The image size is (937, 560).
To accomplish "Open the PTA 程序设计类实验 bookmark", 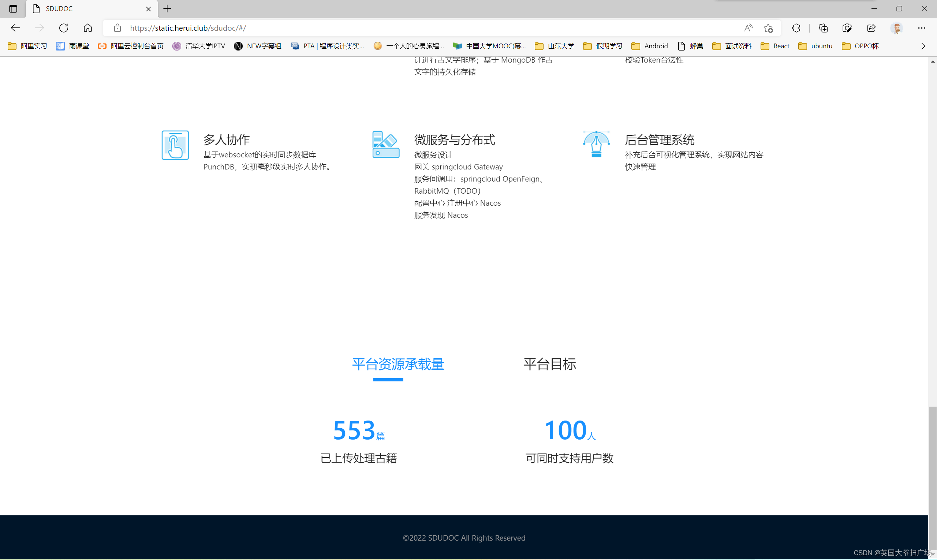I will pos(328,46).
